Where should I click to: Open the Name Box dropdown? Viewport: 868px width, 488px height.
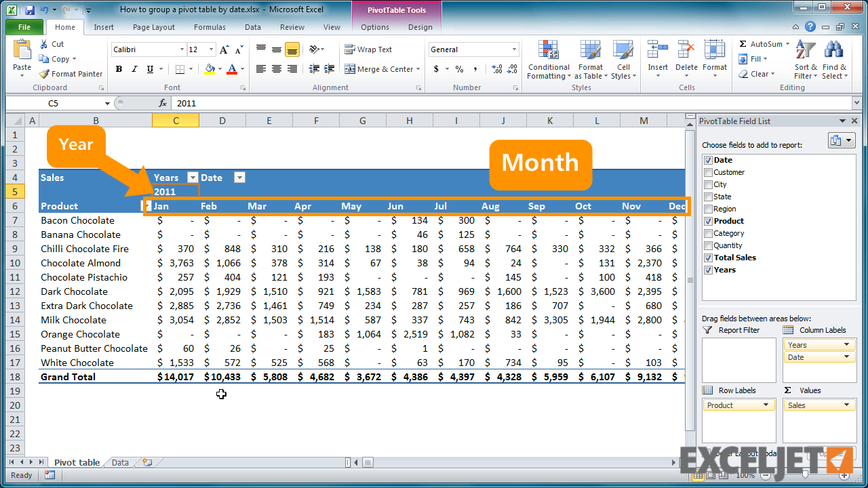coord(107,103)
